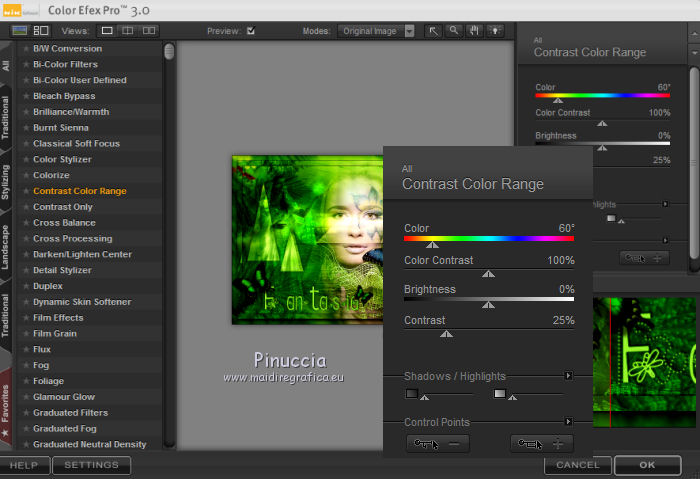
Task: Switch to single image view
Action: click(x=109, y=31)
